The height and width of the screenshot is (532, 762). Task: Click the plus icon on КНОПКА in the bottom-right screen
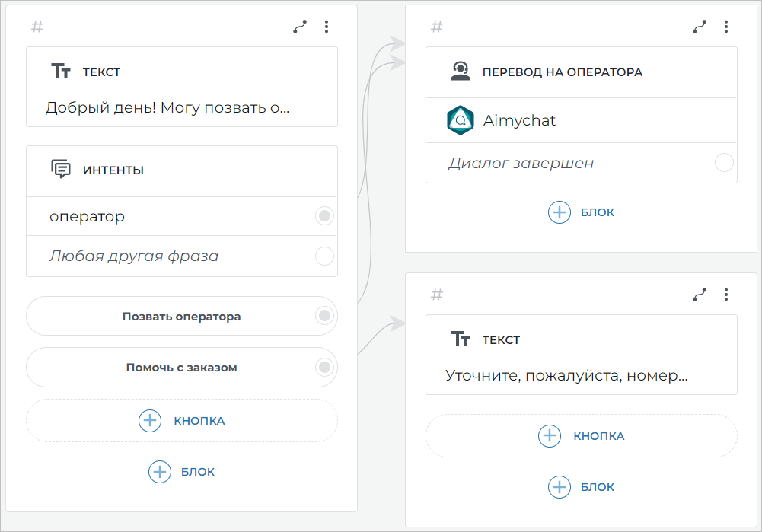click(x=550, y=435)
